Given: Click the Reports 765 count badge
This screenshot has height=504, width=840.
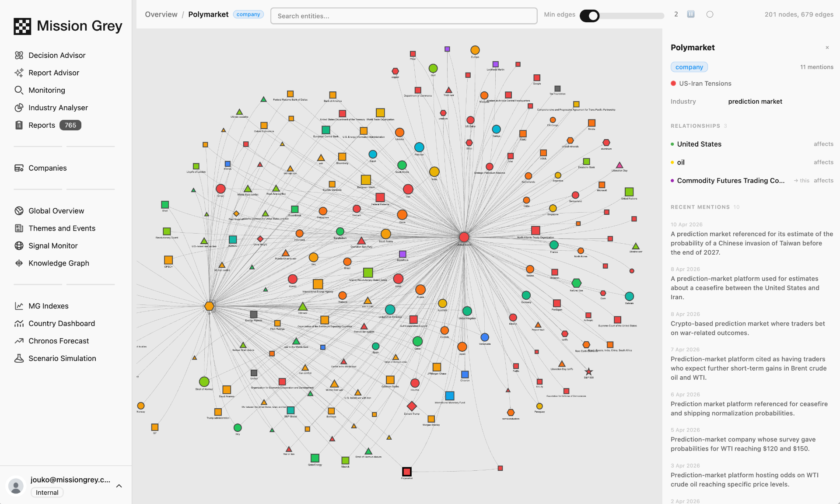Looking at the screenshot, I should click(x=70, y=125).
